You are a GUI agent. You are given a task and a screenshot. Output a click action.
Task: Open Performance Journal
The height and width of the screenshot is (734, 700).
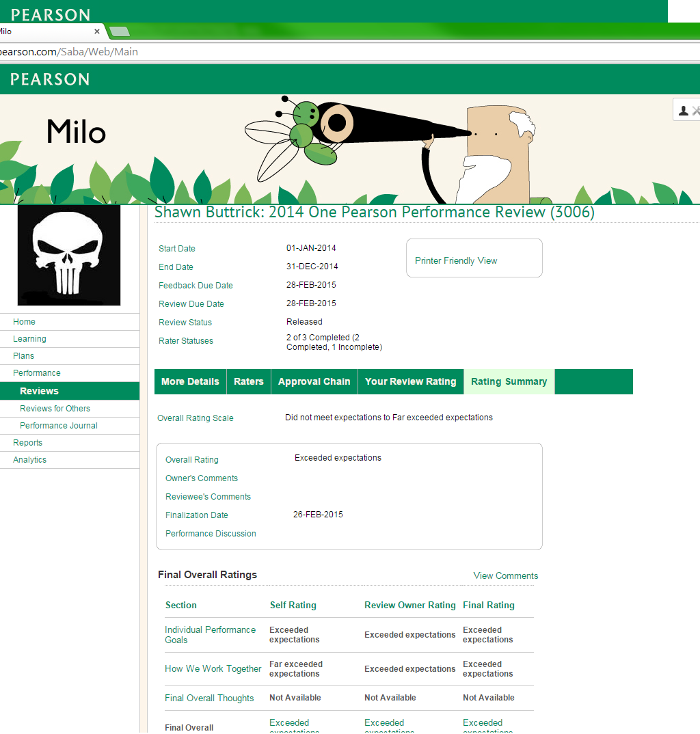pyautogui.click(x=59, y=426)
